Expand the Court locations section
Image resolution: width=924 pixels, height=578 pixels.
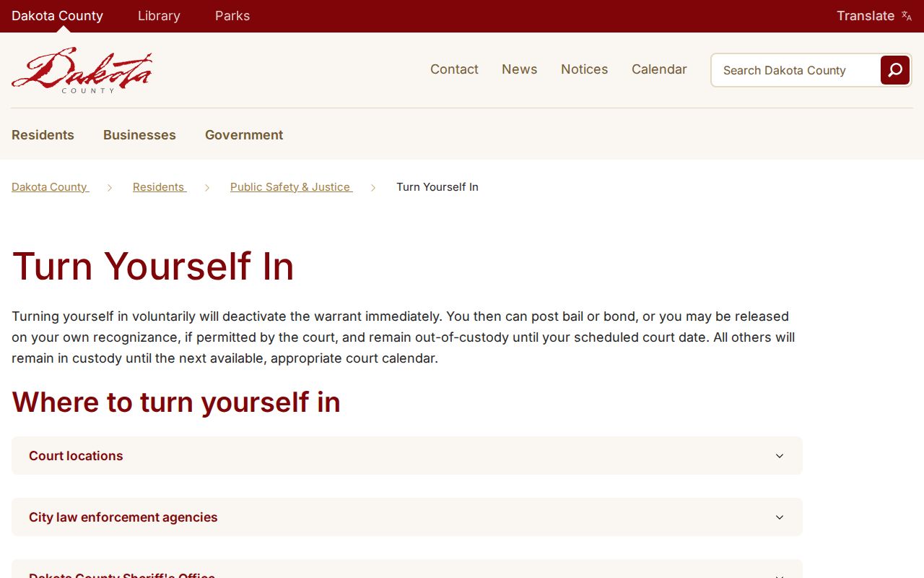point(407,456)
